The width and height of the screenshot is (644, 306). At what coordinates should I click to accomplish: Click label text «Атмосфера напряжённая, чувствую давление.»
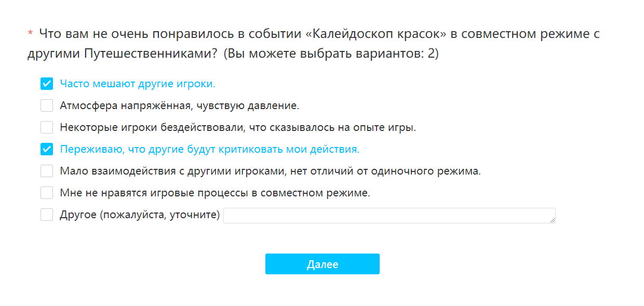[x=180, y=105]
